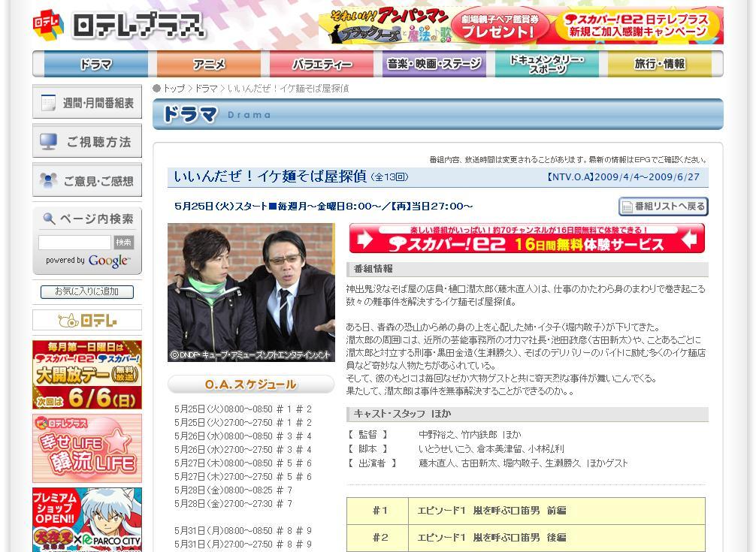The image size is (756, 552).
Task: Click the list icon on 番組リストへ戻る
Action: pyautogui.click(x=627, y=207)
